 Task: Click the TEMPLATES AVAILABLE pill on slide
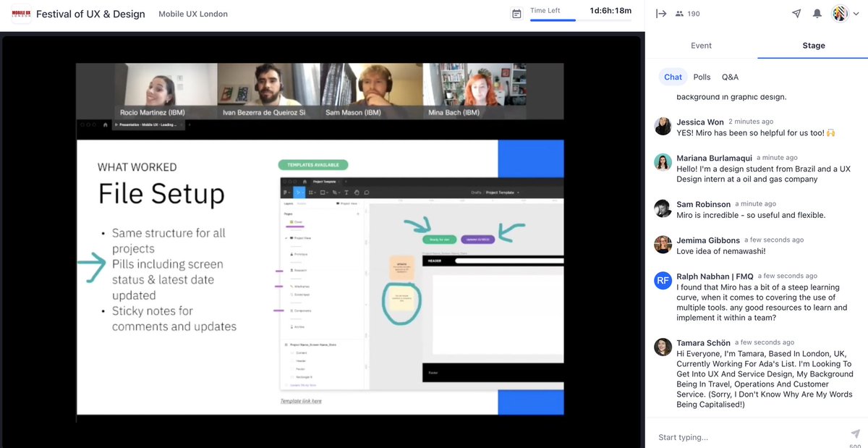pyautogui.click(x=313, y=165)
